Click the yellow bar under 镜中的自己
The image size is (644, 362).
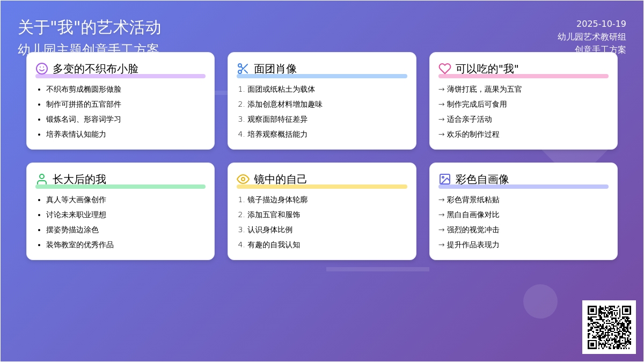point(322,187)
